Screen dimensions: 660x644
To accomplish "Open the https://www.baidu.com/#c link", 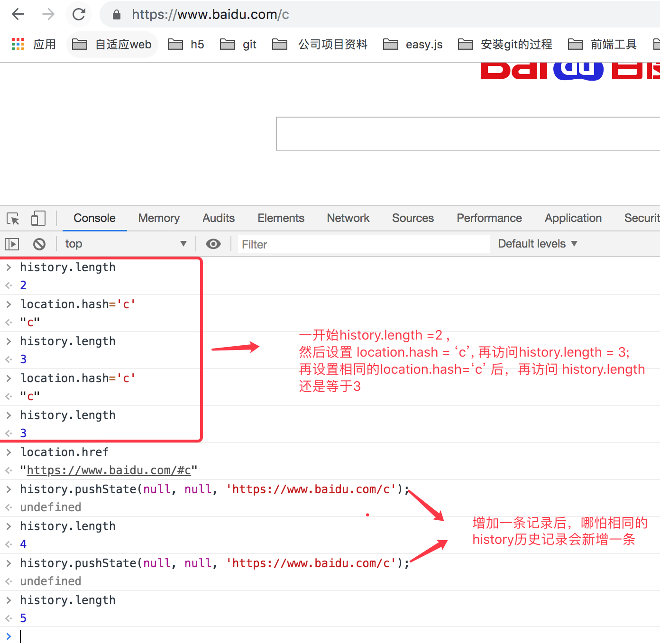I will pyautogui.click(x=109, y=470).
